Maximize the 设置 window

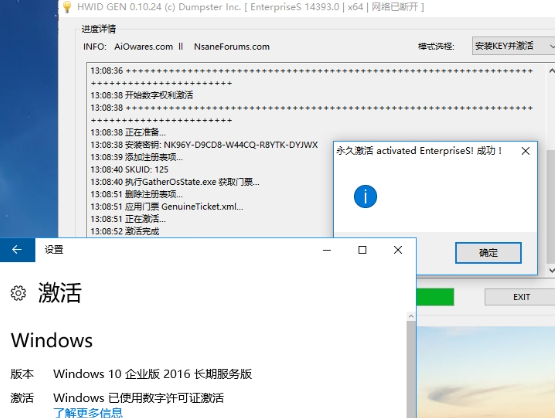point(362,250)
